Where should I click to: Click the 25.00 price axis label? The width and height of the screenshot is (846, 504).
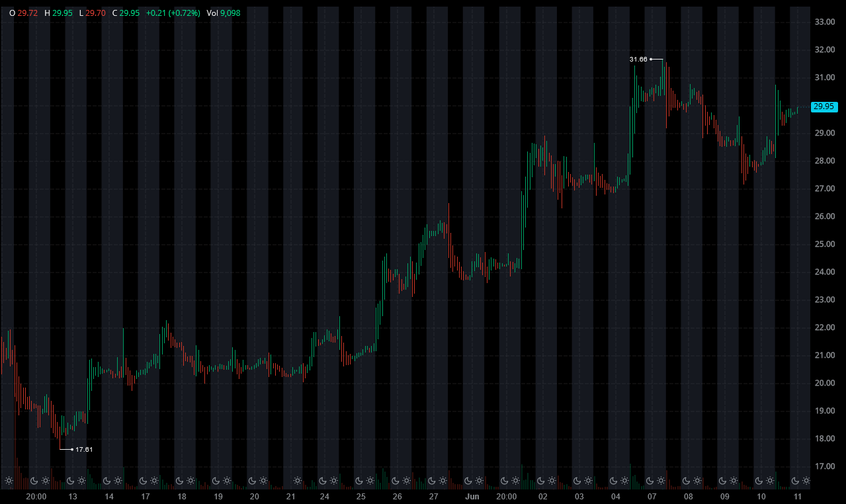[824, 244]
